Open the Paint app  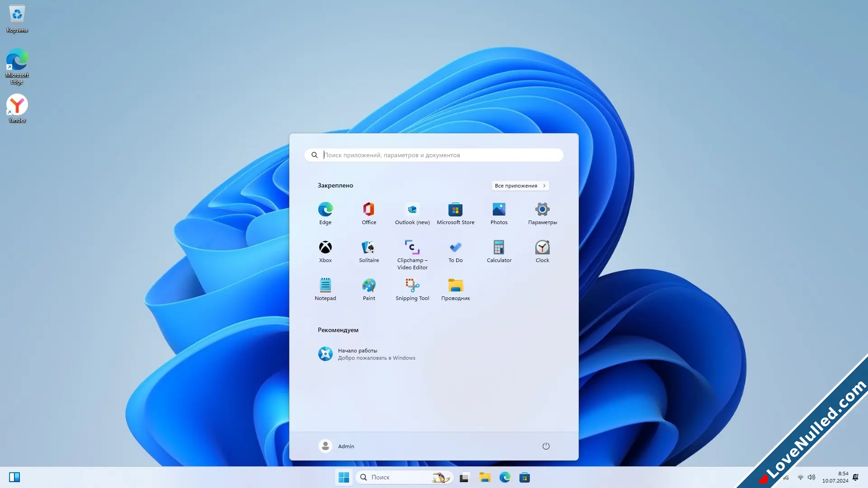pyautogui.click(x=369, y=290)
